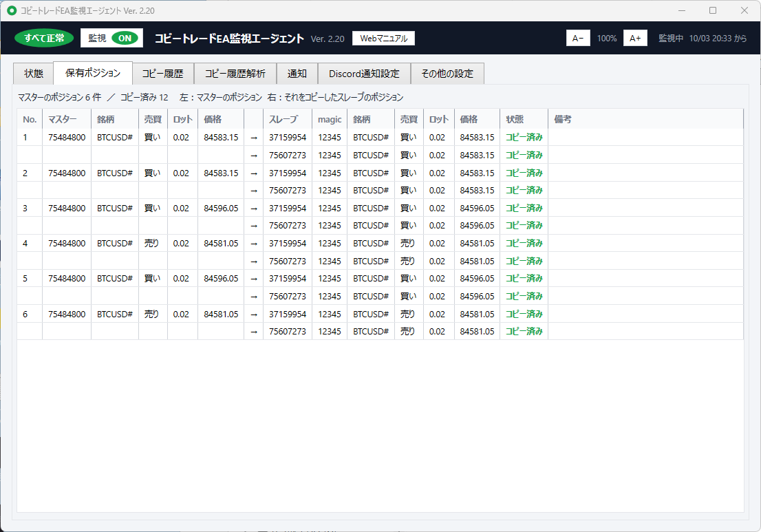Decrease font size with A− button
761x532 pixels.
click(x=578, y=39)
